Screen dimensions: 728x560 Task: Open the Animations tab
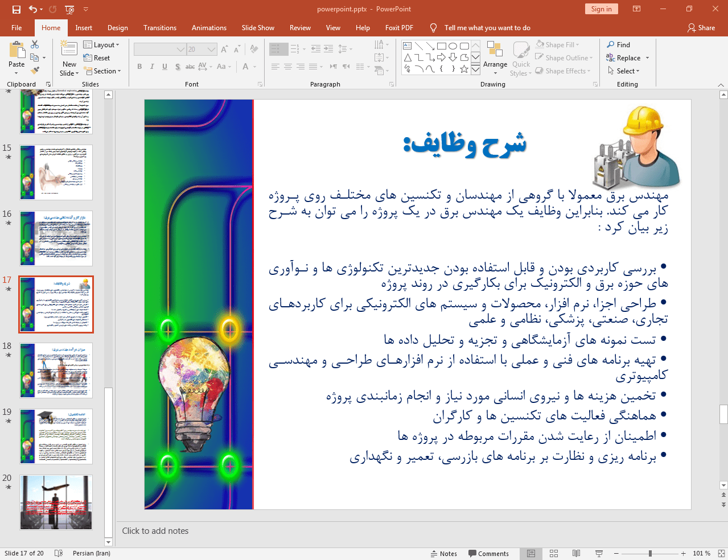coord(209,28)
